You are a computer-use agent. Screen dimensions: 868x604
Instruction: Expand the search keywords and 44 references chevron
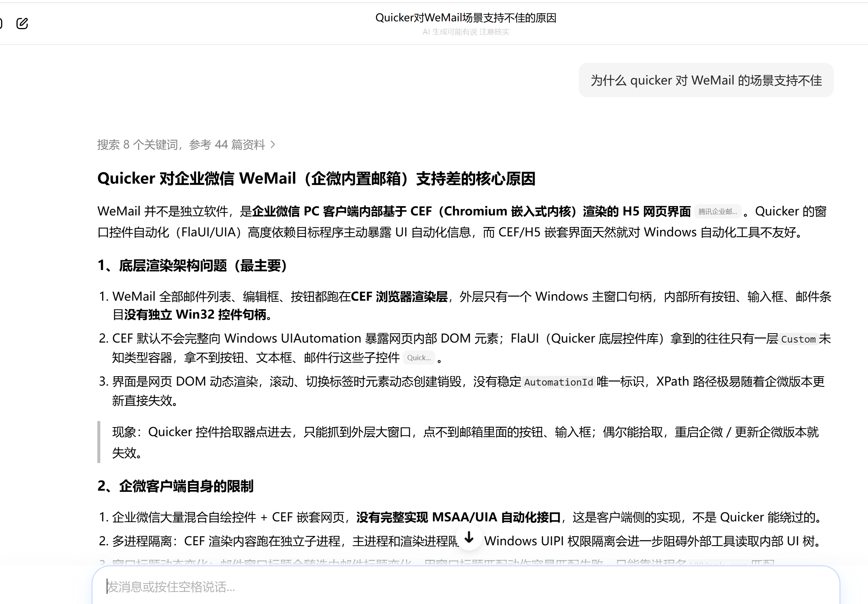pos(273,145)
